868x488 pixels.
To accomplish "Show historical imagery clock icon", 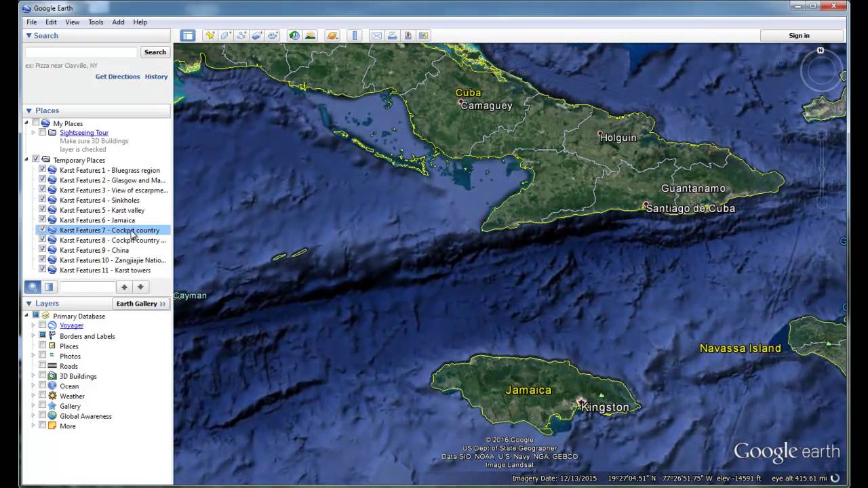I will pos(294,36).
